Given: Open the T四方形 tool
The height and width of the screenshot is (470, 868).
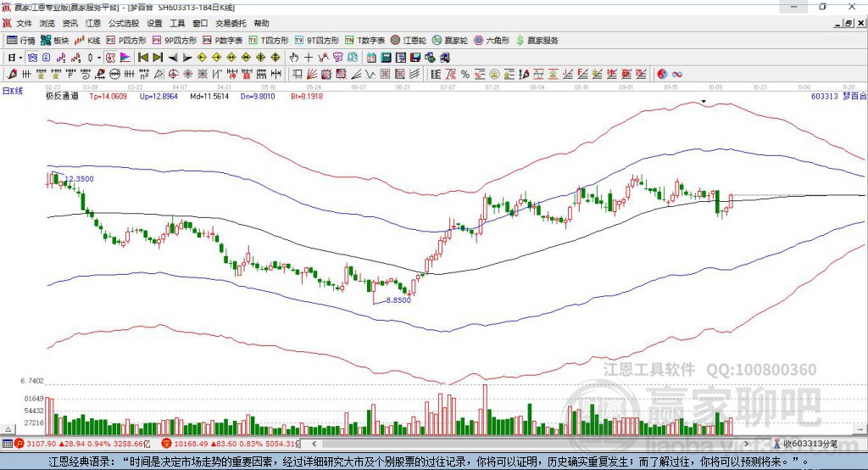Looking at the screenshot, I should click(269, 41).
